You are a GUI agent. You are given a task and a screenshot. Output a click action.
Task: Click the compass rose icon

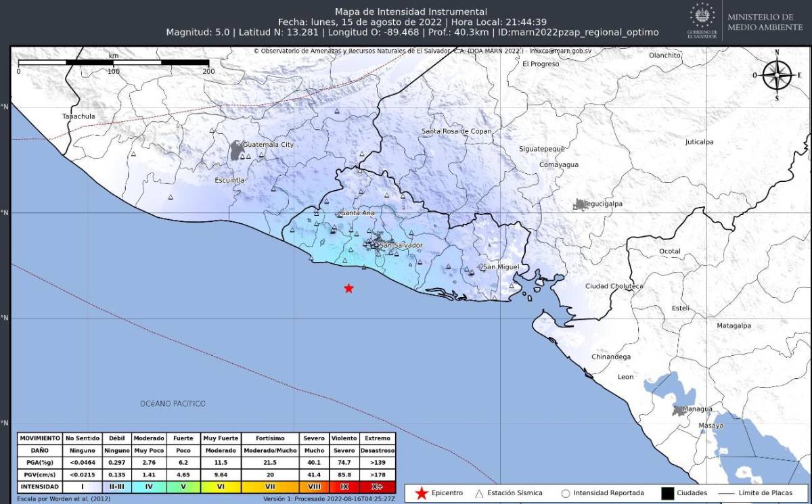point(777,75)
